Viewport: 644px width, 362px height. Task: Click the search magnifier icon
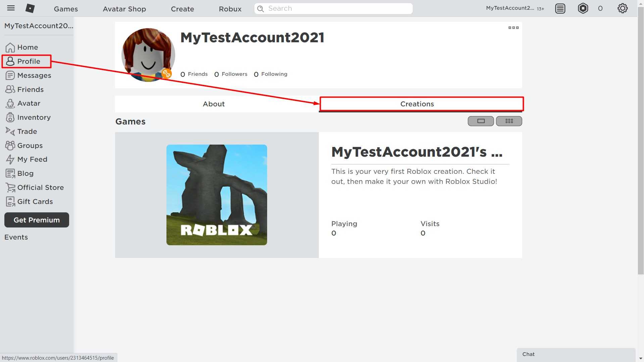[x=260, y=9]
